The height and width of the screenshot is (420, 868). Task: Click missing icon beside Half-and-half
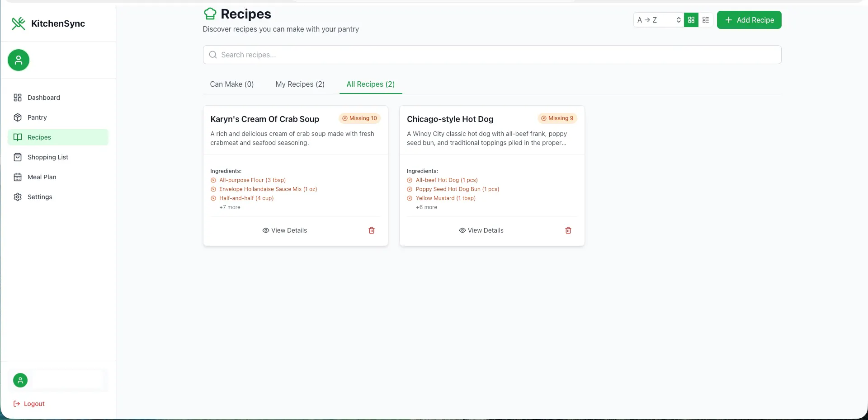pyautogui.click(x=213, y=198)
